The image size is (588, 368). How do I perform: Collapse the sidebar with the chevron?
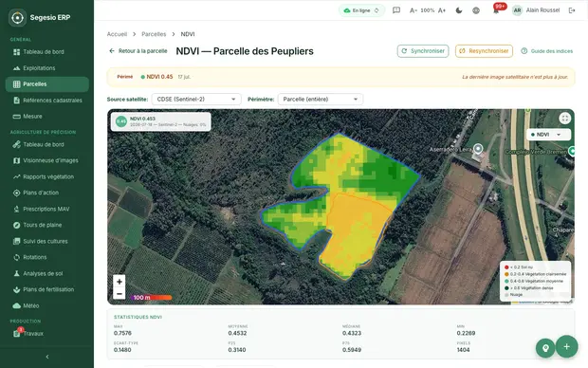point(46,357)
